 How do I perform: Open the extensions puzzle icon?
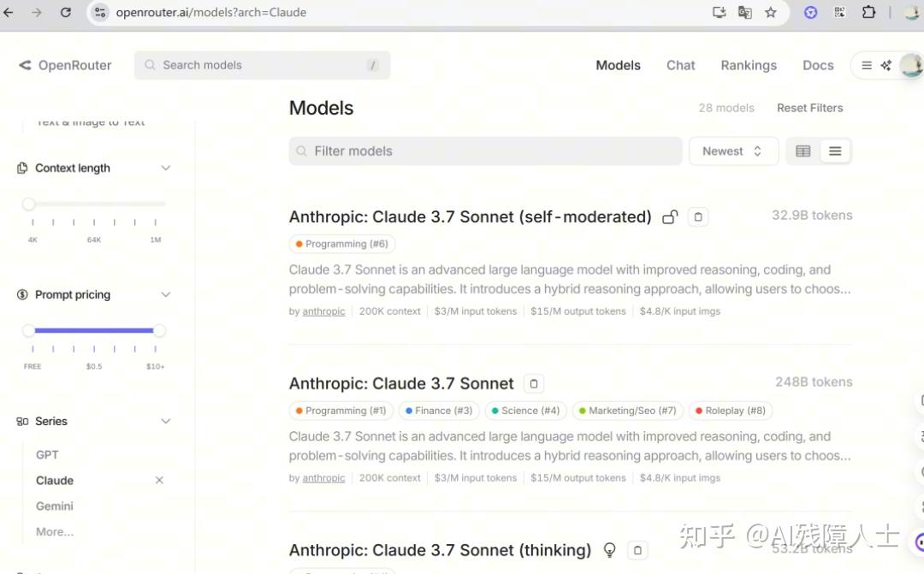868,12
